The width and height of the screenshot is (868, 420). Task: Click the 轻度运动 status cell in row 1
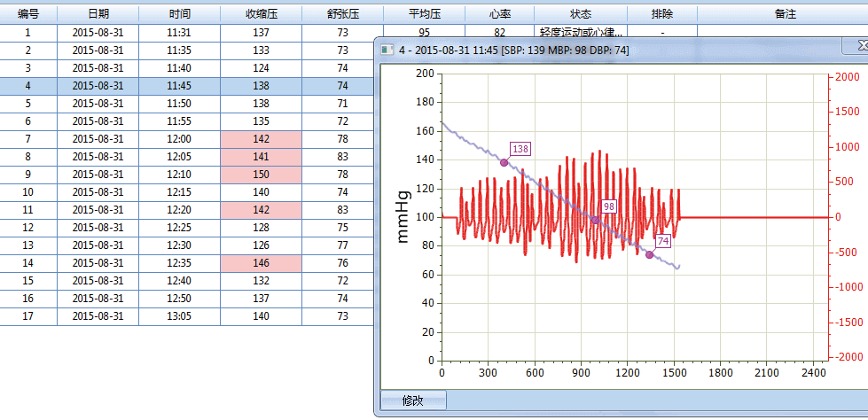581,33
